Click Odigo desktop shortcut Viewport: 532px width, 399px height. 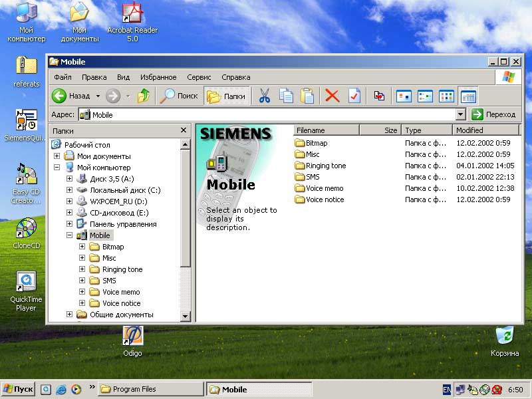(132, 341)
